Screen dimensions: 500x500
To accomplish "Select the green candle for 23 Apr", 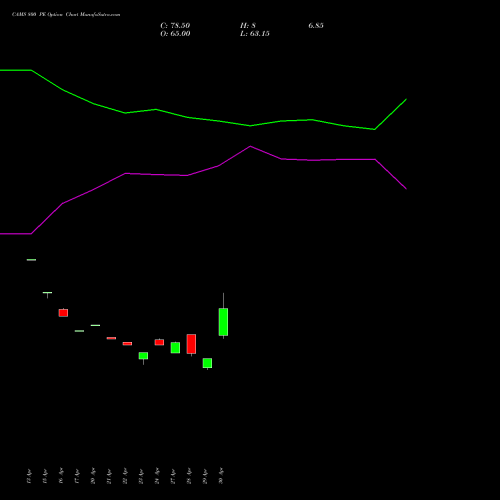I will (x=143, y=356).
